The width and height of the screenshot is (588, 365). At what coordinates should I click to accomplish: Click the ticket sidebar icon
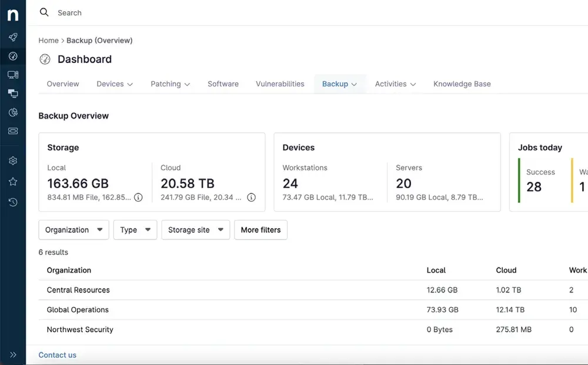click(13, 131)
